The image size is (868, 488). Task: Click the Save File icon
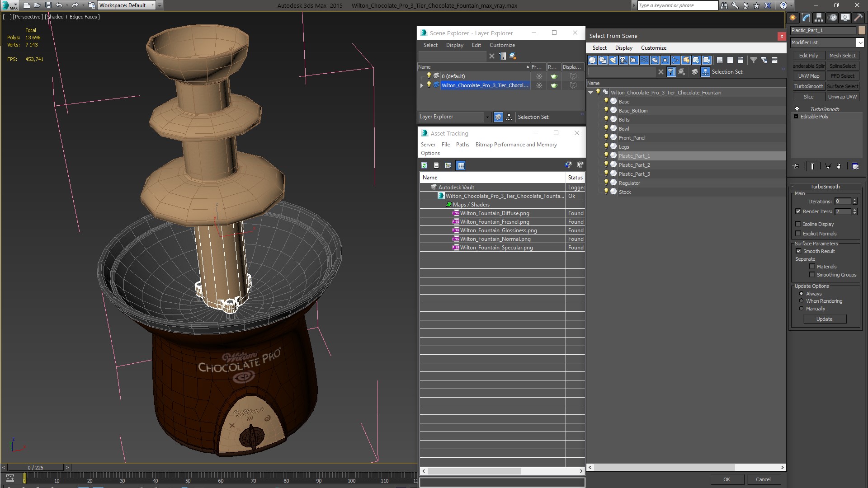coord(48,5)
